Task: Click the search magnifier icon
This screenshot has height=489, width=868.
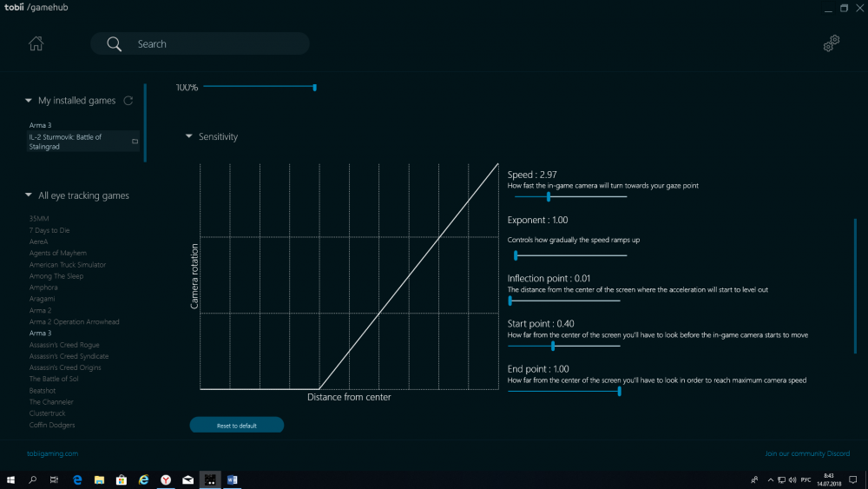Action: (114, 43)
